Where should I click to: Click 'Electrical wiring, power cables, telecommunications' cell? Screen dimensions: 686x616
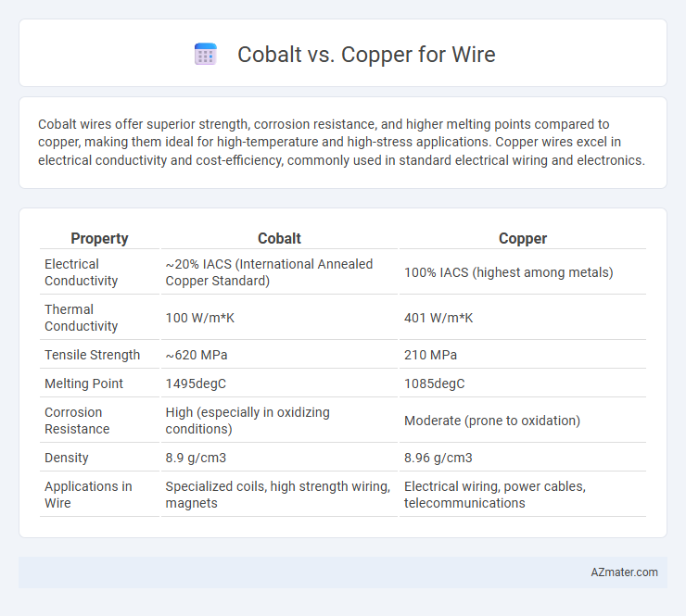[x=495, y=495]
